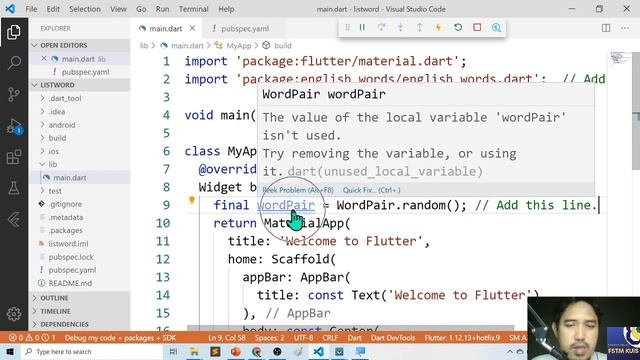The width and height of the screenshot is (640, 360).
Task: Click Peek Problem link in hover tooltip
Action: pyautogui.click(x=298, y=190)
